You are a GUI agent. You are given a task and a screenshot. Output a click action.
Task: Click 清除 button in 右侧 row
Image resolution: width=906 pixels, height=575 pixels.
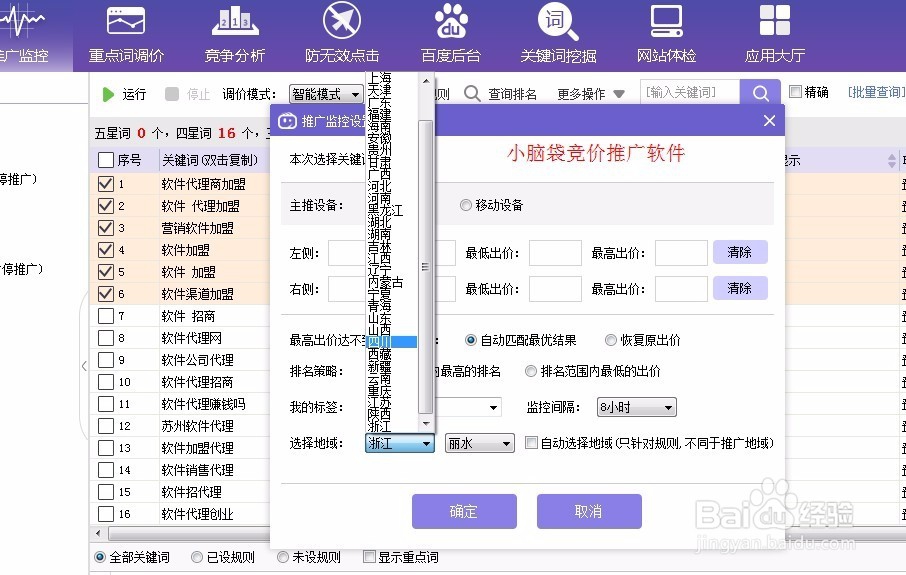(x=740, y=288)
